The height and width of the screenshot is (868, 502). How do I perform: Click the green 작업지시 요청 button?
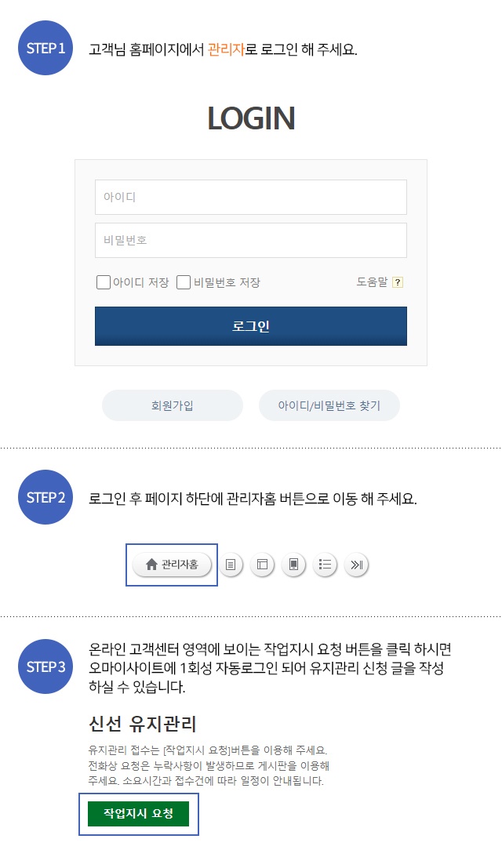tap(138, 814)
